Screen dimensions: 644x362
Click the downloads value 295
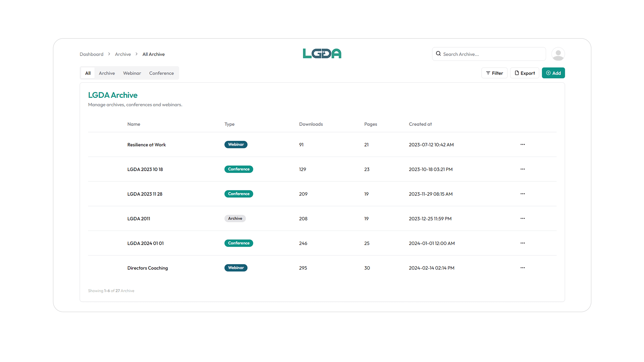[303, 268]
